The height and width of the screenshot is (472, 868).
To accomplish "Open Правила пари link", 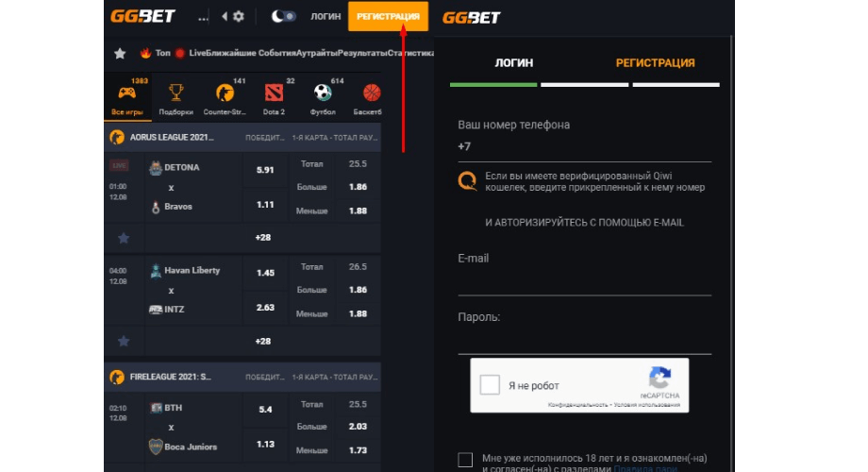I will pos(645,468).
